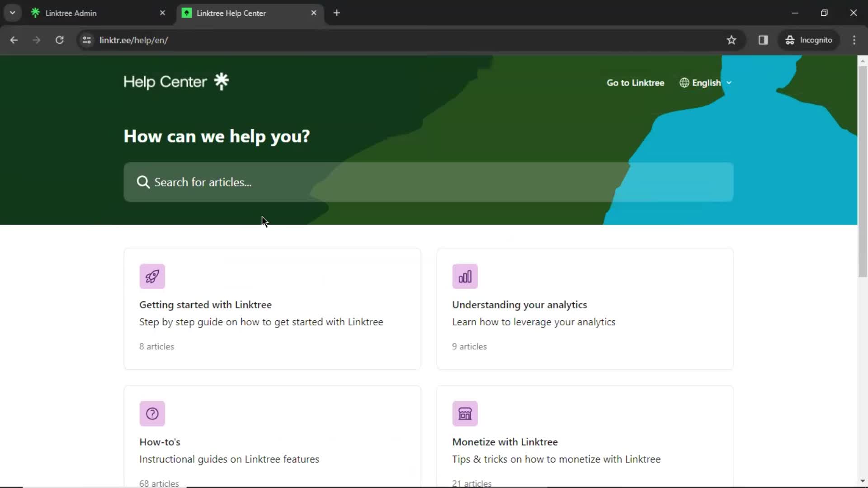The height and width of the screenshot is (488, 868).
Task: Open the Chrome three-dot menu
Action: [854, 40]
